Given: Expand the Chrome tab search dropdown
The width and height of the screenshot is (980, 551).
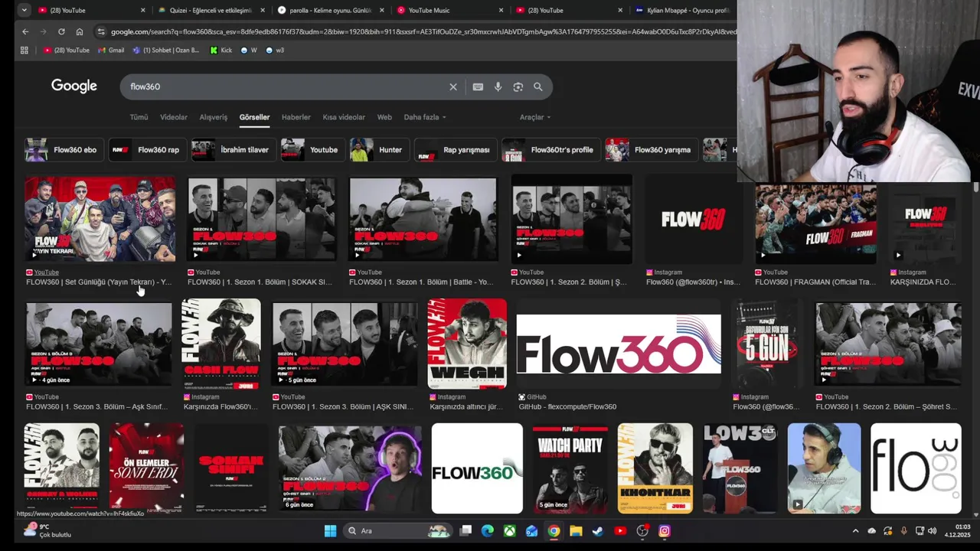Looking at the screenshot, I should point(24,10).
